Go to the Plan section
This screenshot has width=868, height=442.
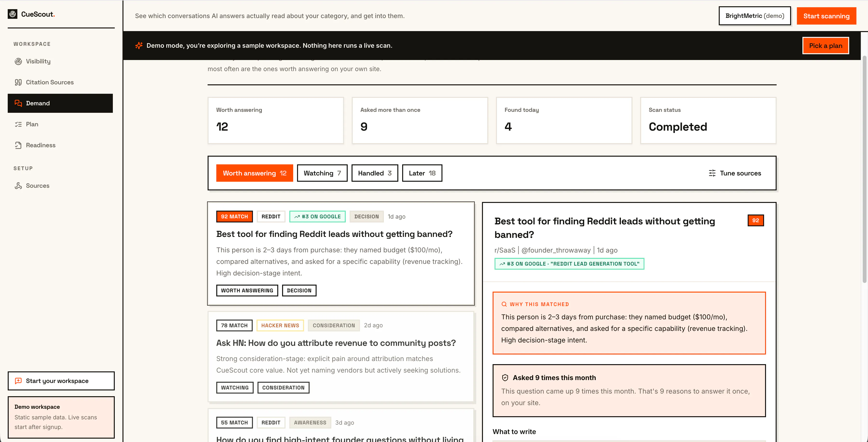point(60,124)
